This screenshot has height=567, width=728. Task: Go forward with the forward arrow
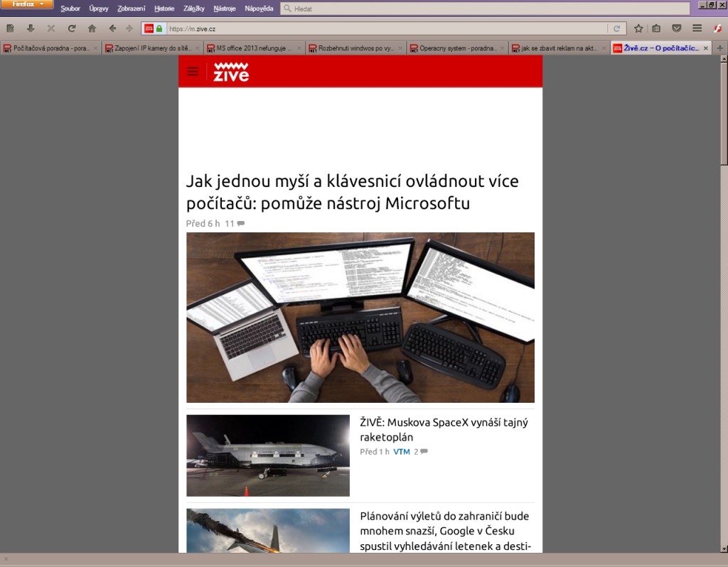pyautogui.click(x=129, y=28)
